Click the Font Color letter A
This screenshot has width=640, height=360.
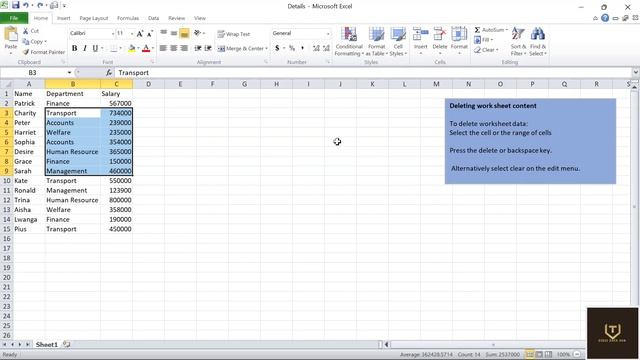coord(146,49)
